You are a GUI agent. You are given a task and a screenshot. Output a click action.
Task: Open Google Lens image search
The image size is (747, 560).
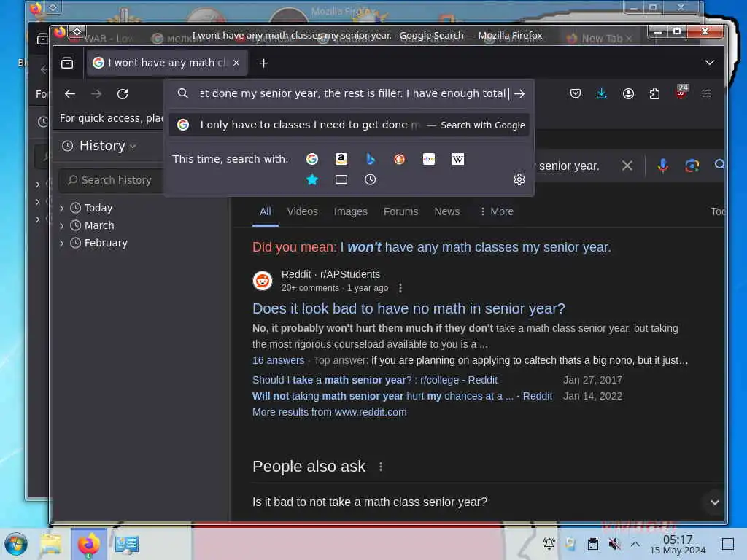point(692,166)
